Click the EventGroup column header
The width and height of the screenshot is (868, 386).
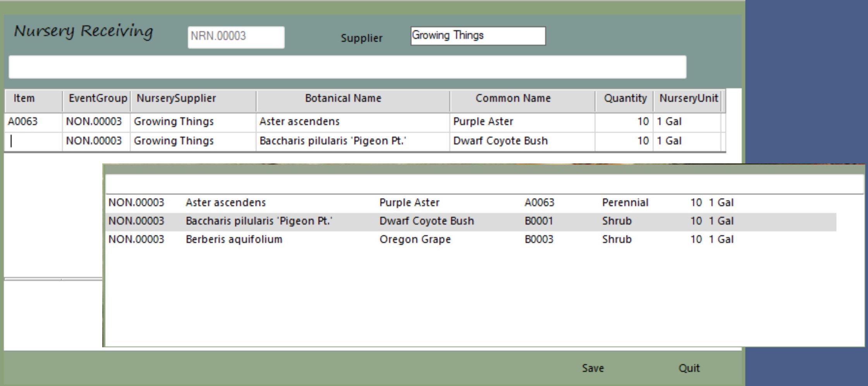(x=97, y=99)
